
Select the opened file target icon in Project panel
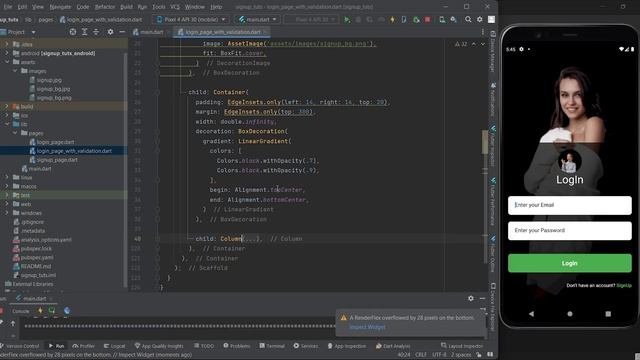click(x=73, y=32)
